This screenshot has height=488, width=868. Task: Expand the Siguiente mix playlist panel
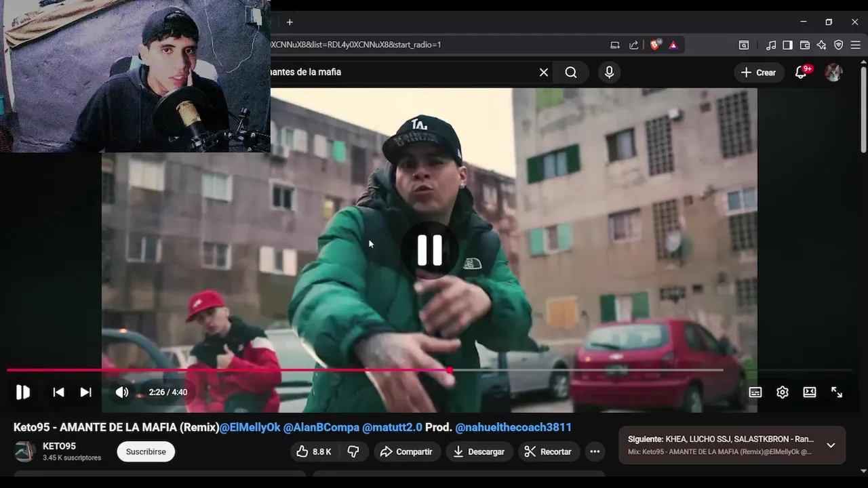click(831, 445)
